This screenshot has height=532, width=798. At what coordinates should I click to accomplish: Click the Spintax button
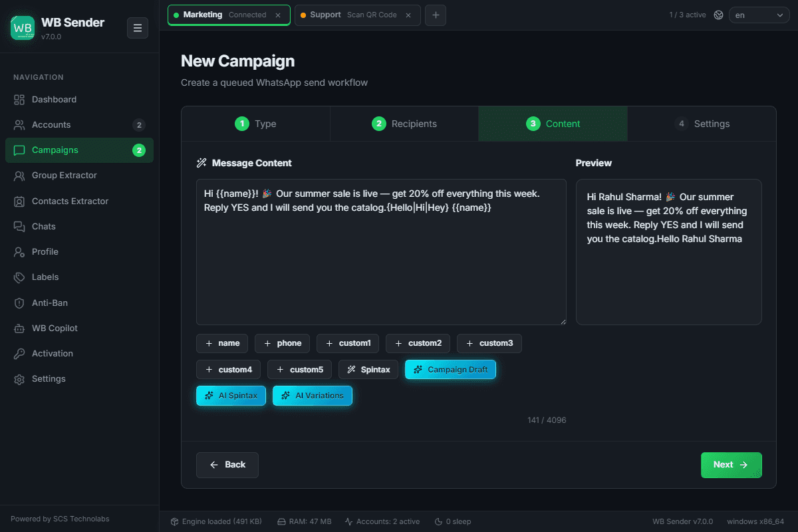point(368,370)
